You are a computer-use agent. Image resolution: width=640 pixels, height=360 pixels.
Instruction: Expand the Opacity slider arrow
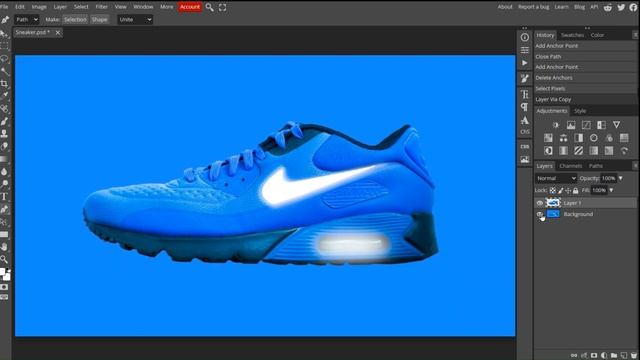tap(621, 178)
